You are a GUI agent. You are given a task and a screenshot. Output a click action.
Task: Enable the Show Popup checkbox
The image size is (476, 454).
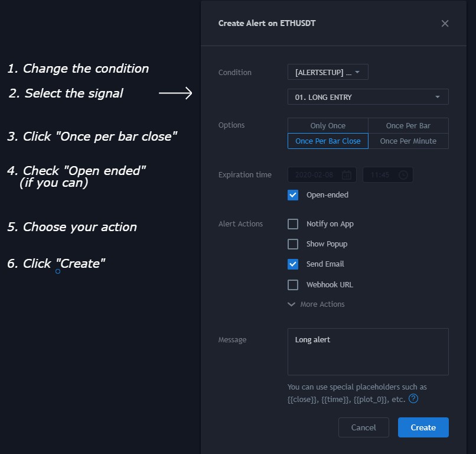pos(293,244)
